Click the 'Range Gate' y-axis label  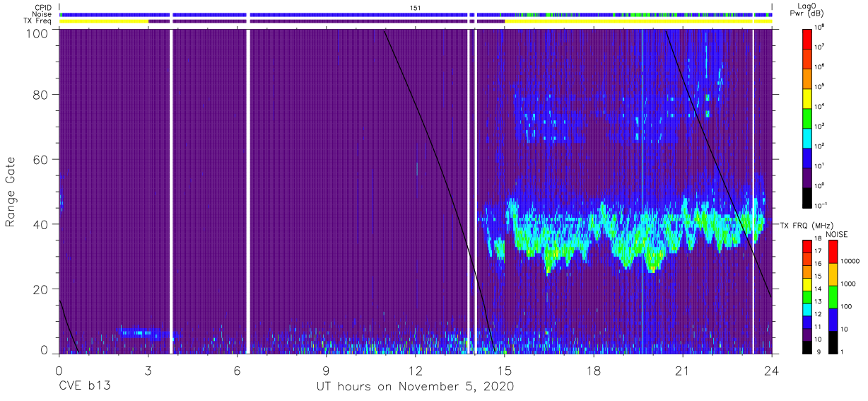tap(11, 193)
